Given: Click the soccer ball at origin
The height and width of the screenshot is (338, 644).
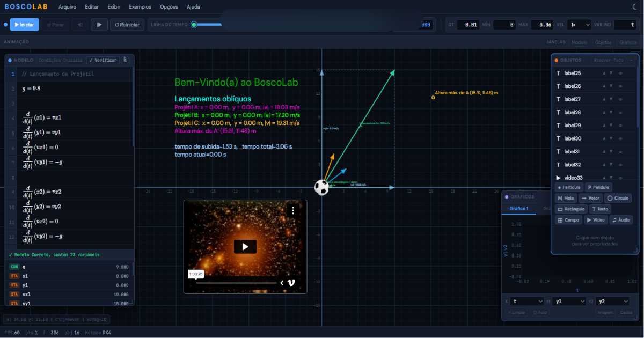Looking at the screenshot, I should (321, 187).
